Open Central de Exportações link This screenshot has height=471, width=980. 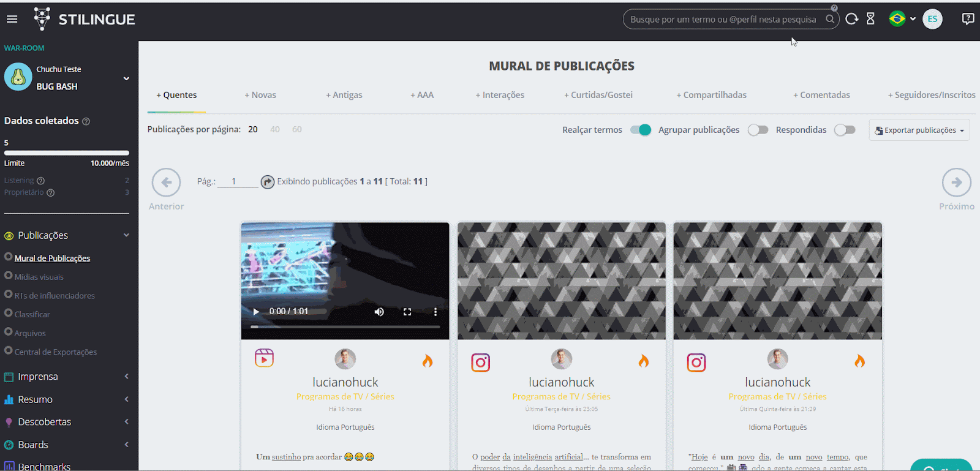56,352
